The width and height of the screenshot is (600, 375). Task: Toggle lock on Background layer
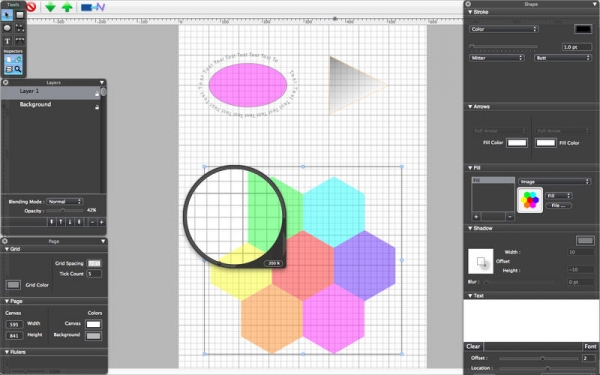click(x=97, y=107)
